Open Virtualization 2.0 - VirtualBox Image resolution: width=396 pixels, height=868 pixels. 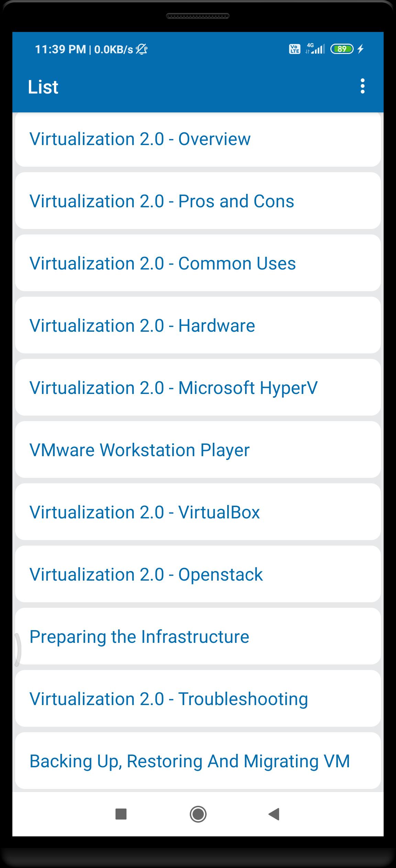pos(198,512)
